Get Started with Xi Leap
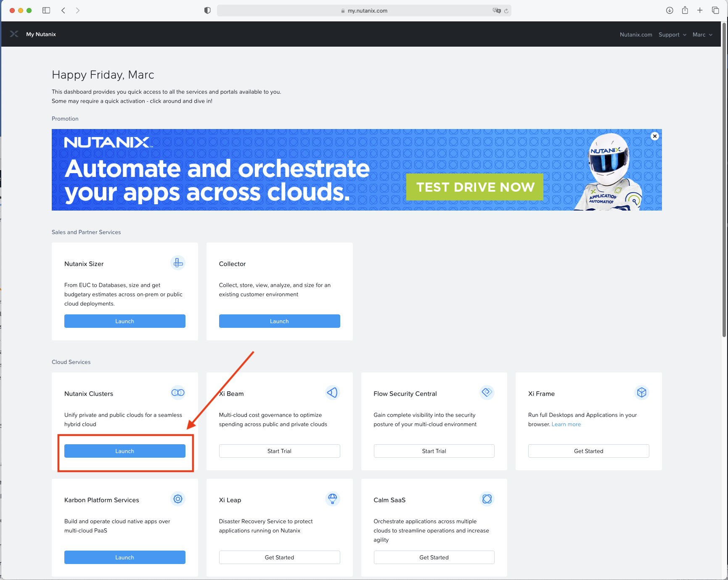728x580 pixels. pyautogui.click(x=280, y=557)
